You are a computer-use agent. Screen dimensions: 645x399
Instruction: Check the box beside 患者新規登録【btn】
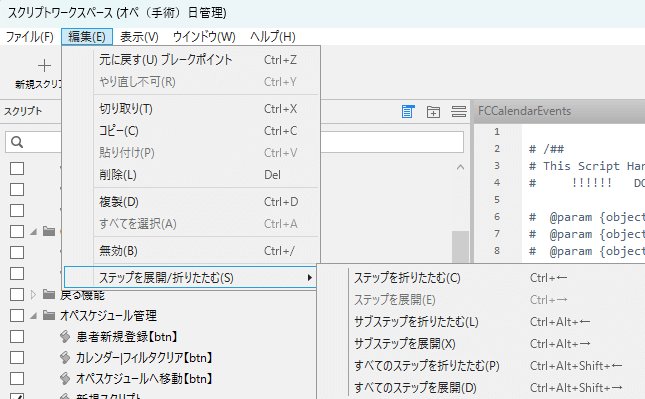pos(17,336)
